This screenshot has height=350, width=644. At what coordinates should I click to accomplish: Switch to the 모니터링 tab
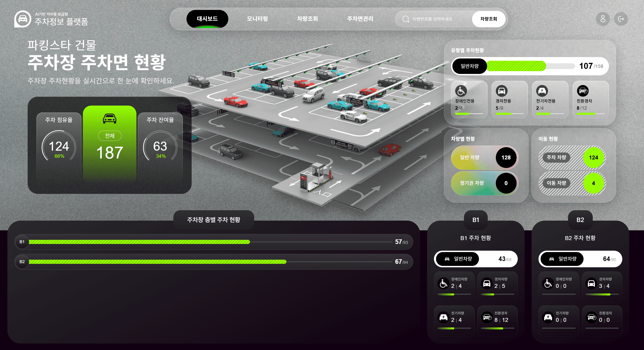click(x=257, y=19)
